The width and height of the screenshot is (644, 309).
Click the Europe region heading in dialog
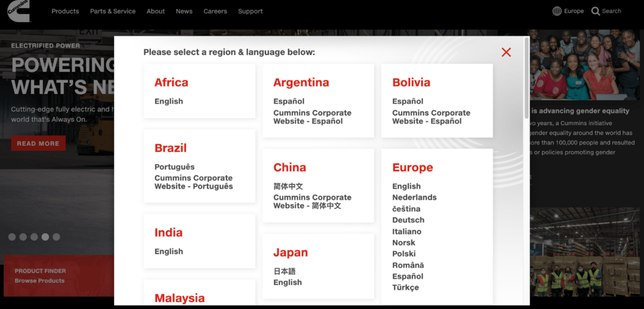[x=412, y=167]
